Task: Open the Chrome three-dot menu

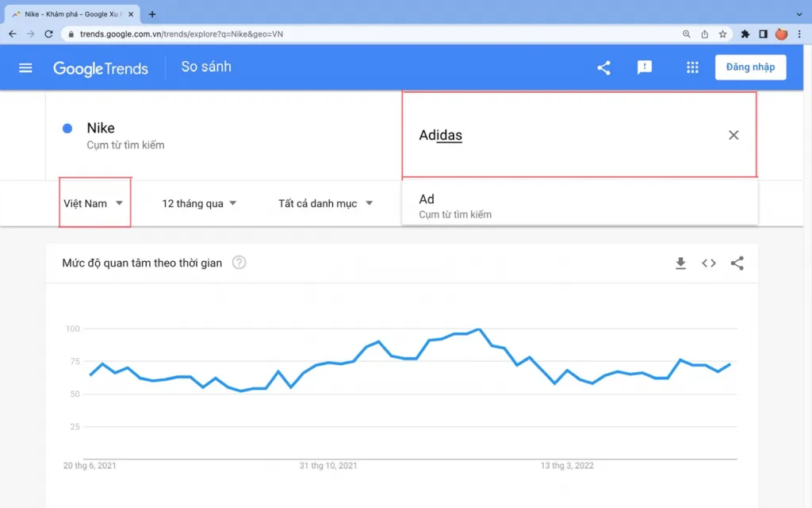Action: [799, 34]
